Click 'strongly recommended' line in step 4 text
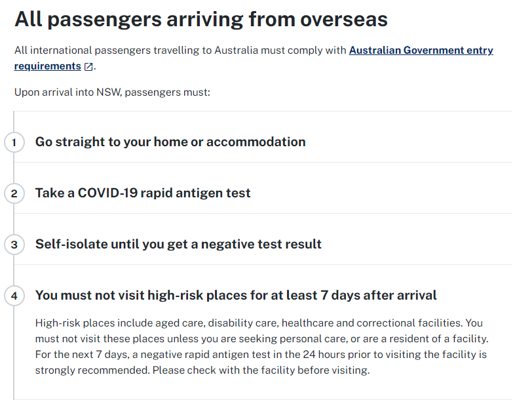 point(202,370)
